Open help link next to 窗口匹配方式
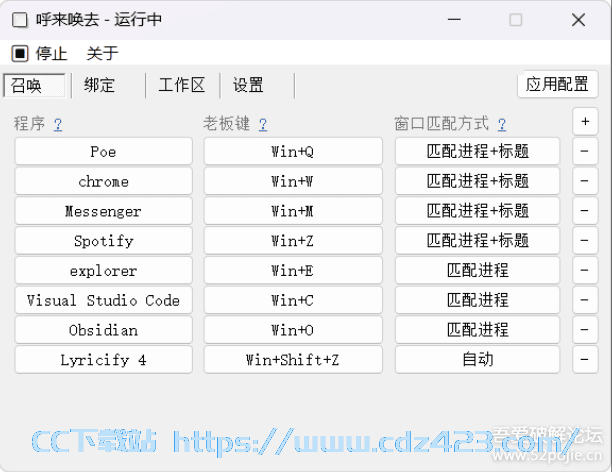This screenshot has height=472, width=612. pyautogui.click(x=502, y=125)
